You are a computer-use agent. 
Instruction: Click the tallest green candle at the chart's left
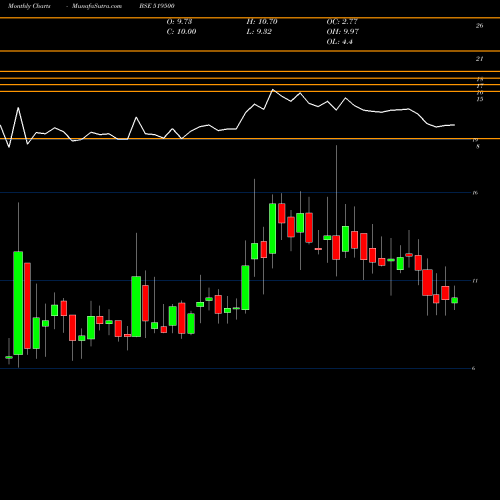[x=18, y=303]
